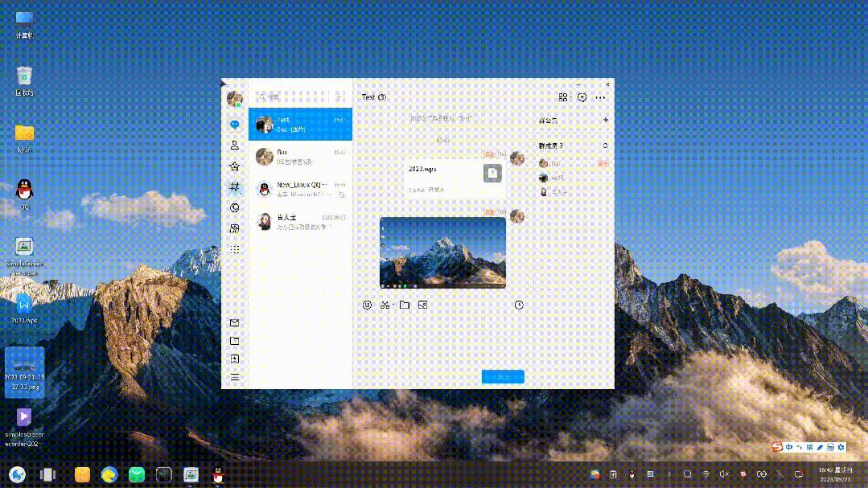
Task: Open the three-dot more options menu
Action: pos(601,97)
